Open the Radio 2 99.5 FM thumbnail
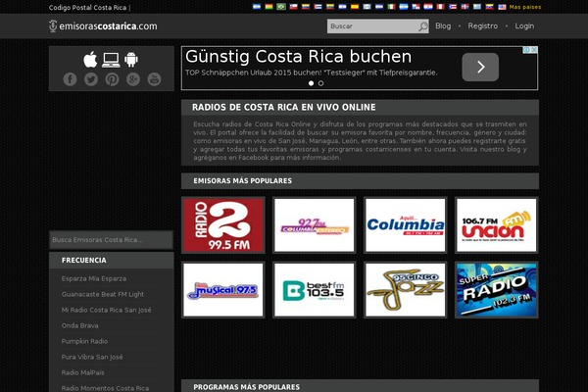Viewport: 588px width, 392px height. tap(222, 225)
